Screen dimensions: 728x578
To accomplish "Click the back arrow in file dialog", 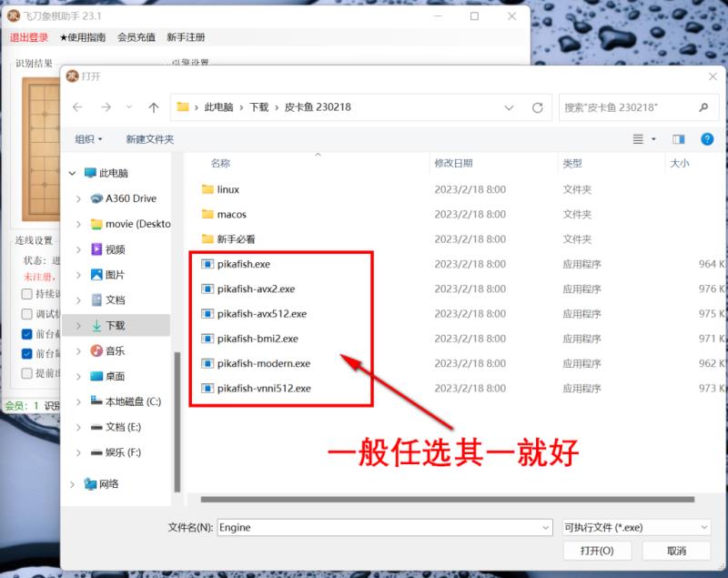I will (x=77, y=107).
